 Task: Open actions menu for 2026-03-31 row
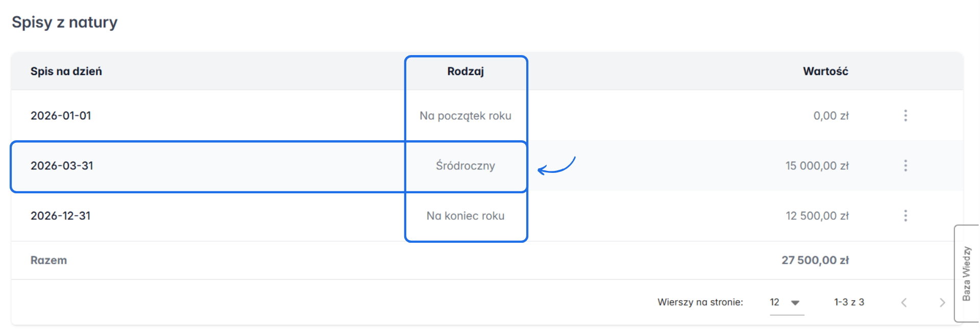pyautogui.click(x=905, y=165)
